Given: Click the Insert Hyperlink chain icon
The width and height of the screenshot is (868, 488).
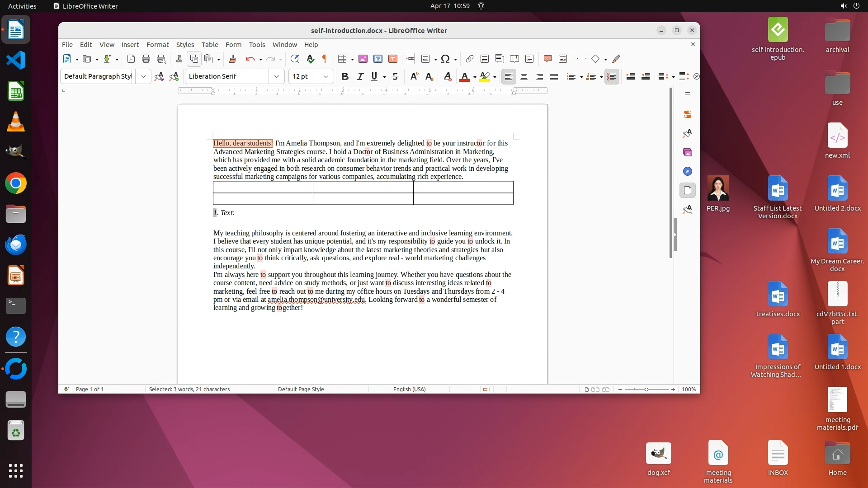Looking at the screenshot, I should (469, 59).
